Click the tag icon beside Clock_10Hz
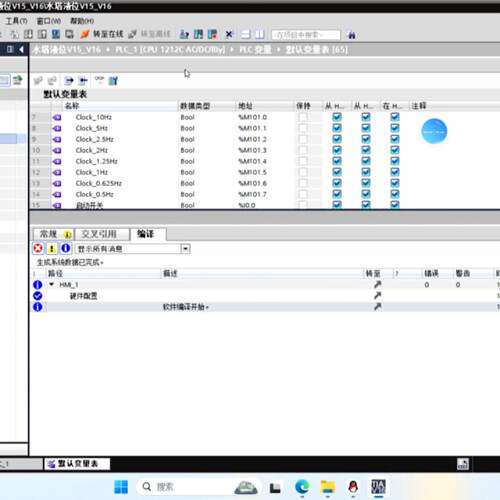Screen dimensions: 500x500 (57, 117)
